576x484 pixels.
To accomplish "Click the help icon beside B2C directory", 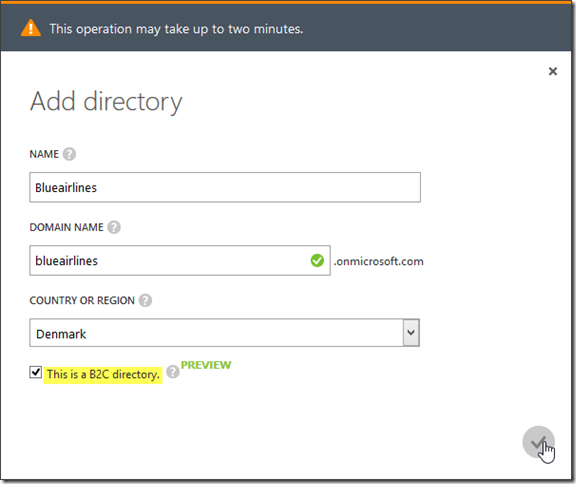I will pos(173,372).
